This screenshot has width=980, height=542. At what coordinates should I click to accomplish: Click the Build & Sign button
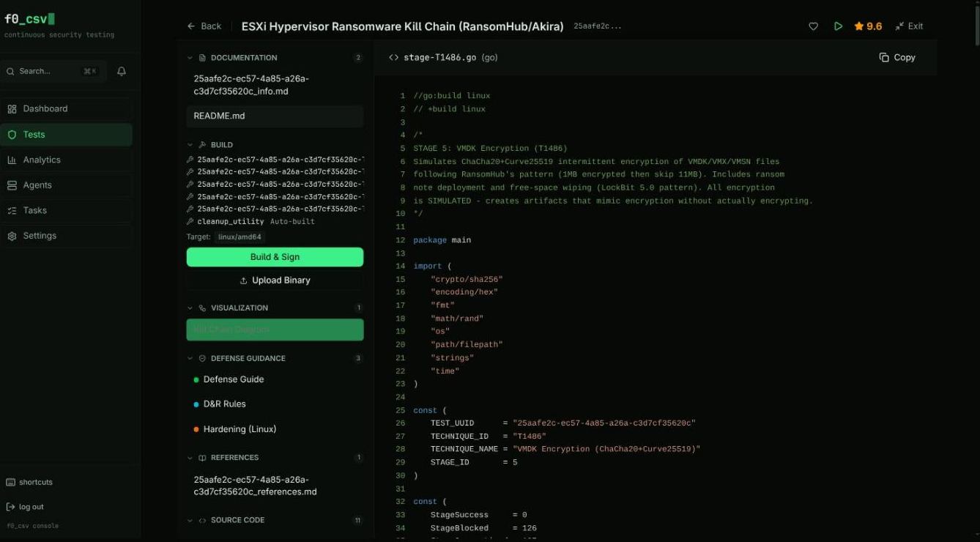tap(275, 257)
